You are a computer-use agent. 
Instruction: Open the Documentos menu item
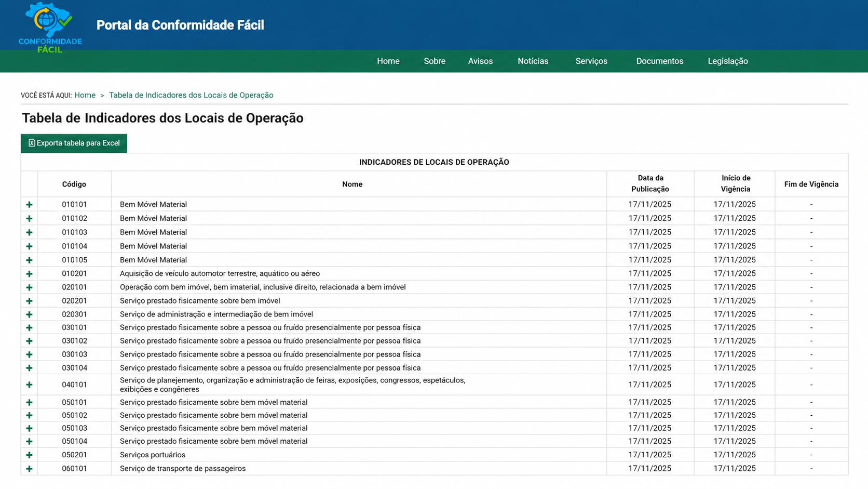tap(660, 61)
